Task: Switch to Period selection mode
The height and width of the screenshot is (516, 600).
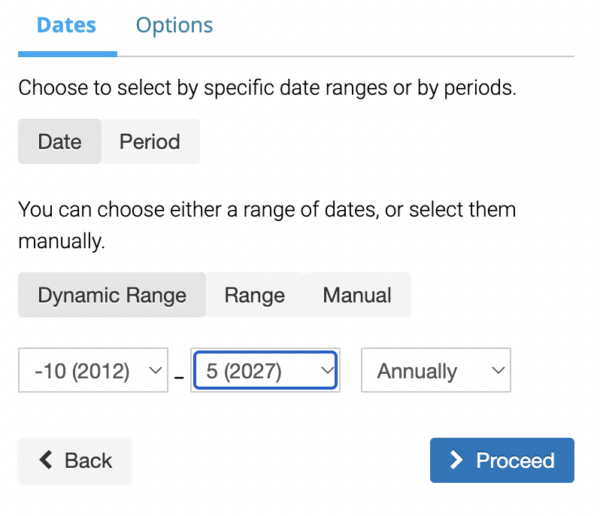Action: (149, 142)
